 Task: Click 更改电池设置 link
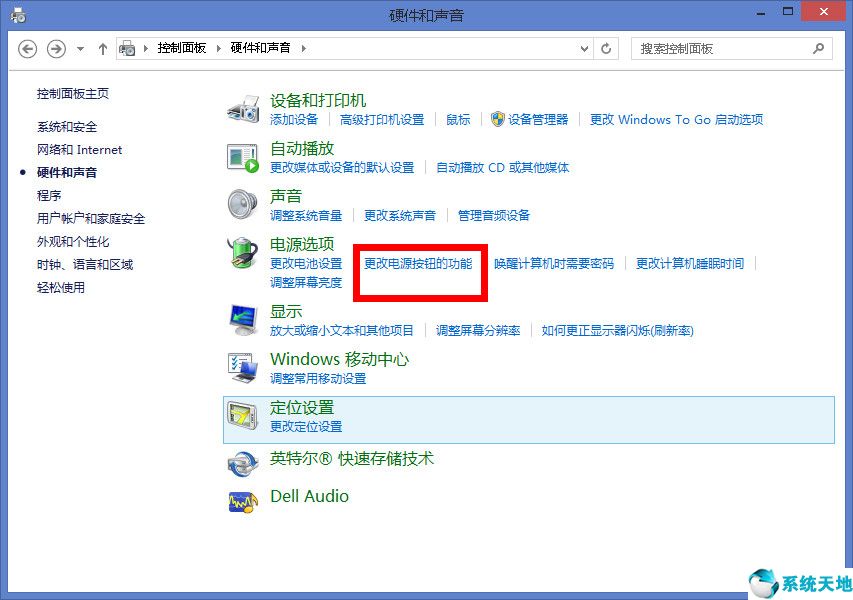306,263
